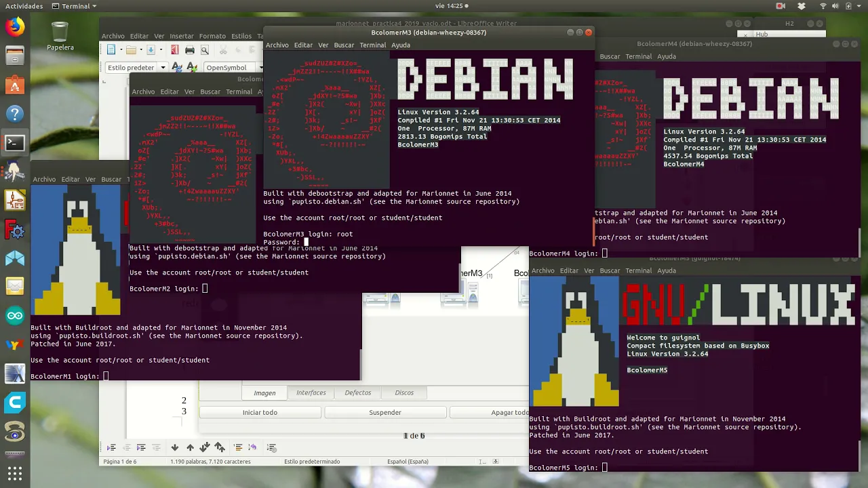Open Ayuda menu in BcolomerM3 terminal
This screenshot has width=868, height=488.
[x=401, y=45]
